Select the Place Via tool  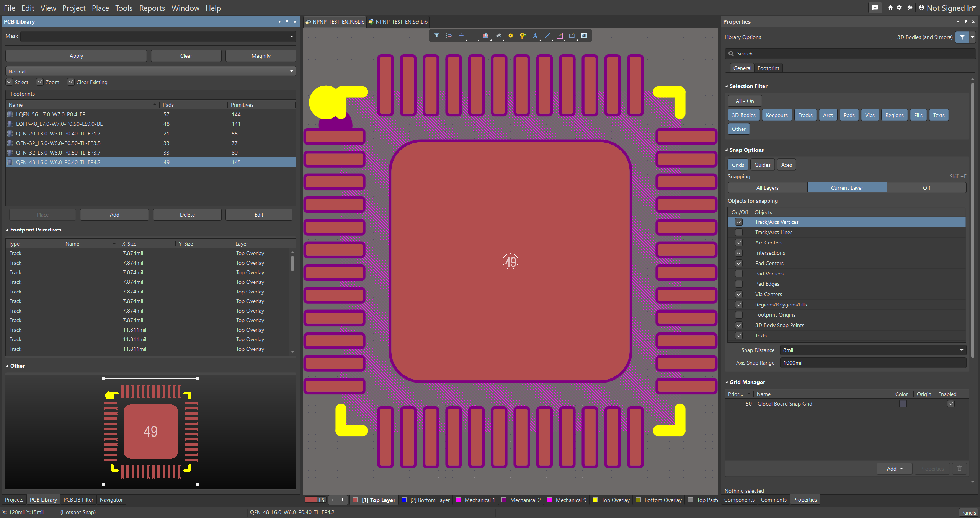[x=523, y=36]
